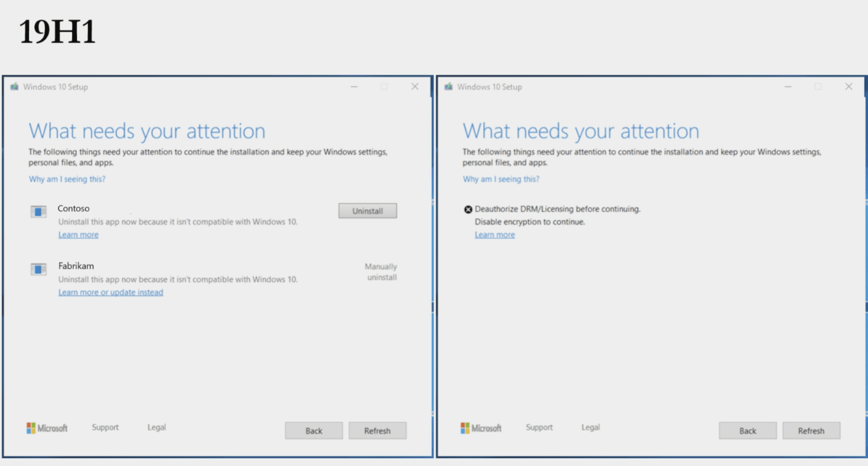Click Refresh button in left Setup window
The height and width of the screenshot is (466, 868).
(x=378, y=431)
